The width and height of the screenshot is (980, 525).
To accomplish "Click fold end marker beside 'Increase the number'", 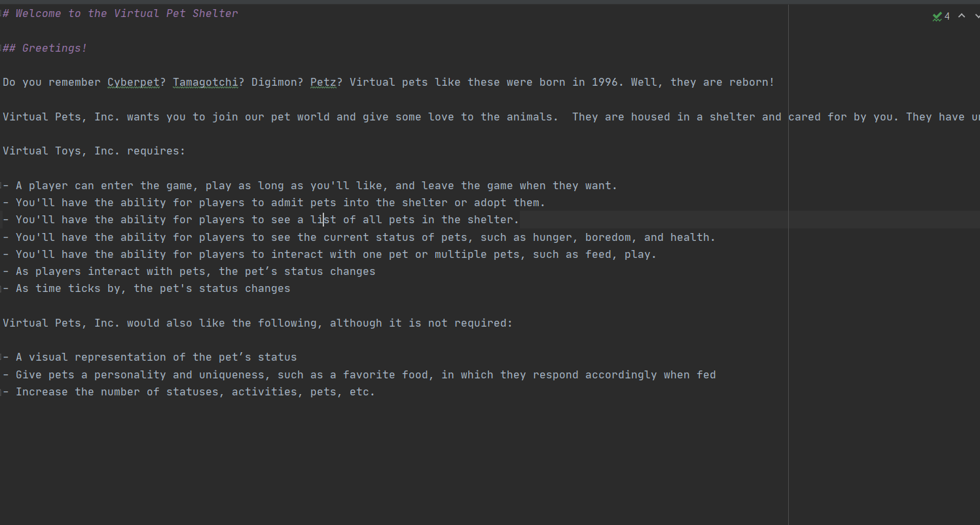I will [1, 392].
